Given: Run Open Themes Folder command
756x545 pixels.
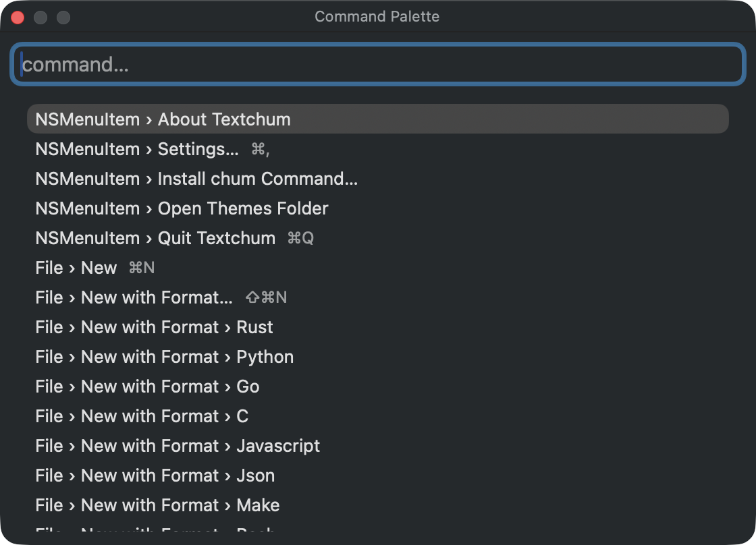Looking at the screenshot, I should [378, 208].
